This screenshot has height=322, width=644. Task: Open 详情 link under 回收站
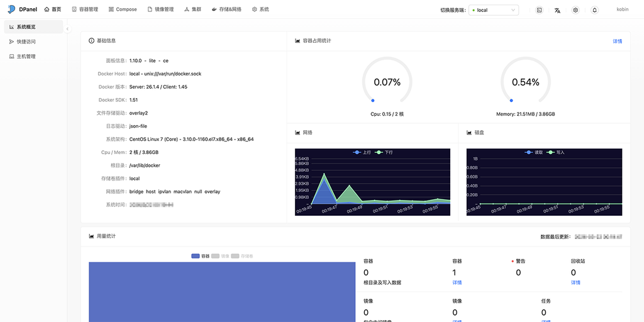point(575,282)
